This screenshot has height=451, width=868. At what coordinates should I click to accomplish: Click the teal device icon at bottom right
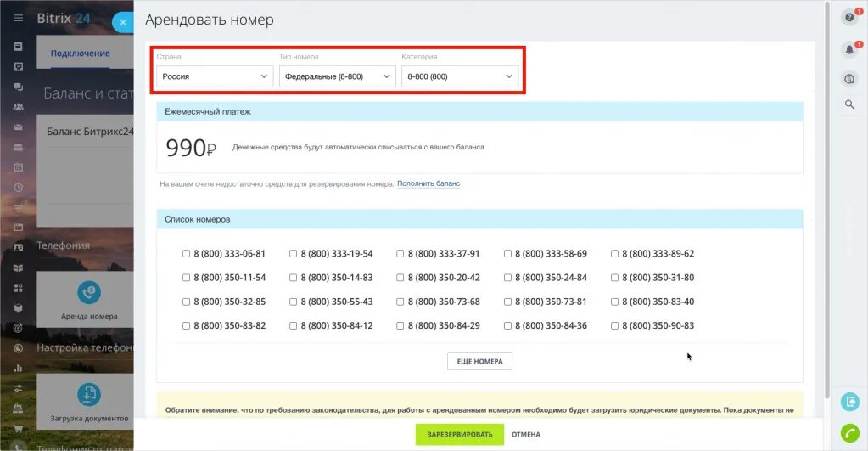point(849,401)
